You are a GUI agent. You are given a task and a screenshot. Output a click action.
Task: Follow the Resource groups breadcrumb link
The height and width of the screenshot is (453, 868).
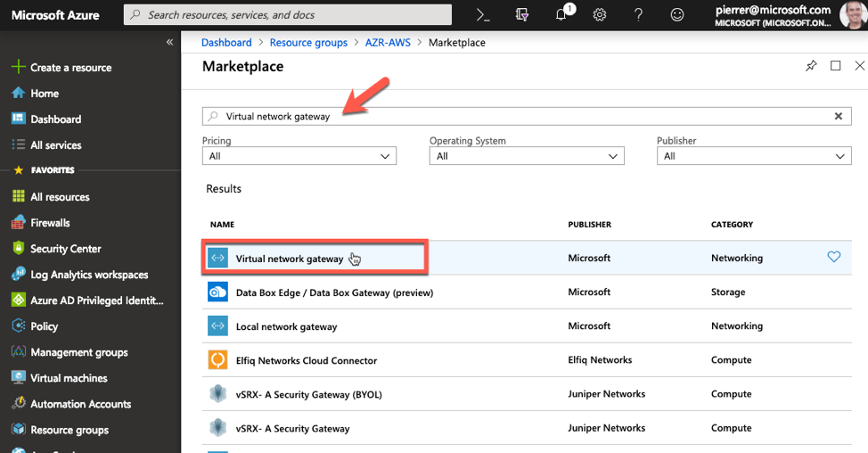[308, 43]
